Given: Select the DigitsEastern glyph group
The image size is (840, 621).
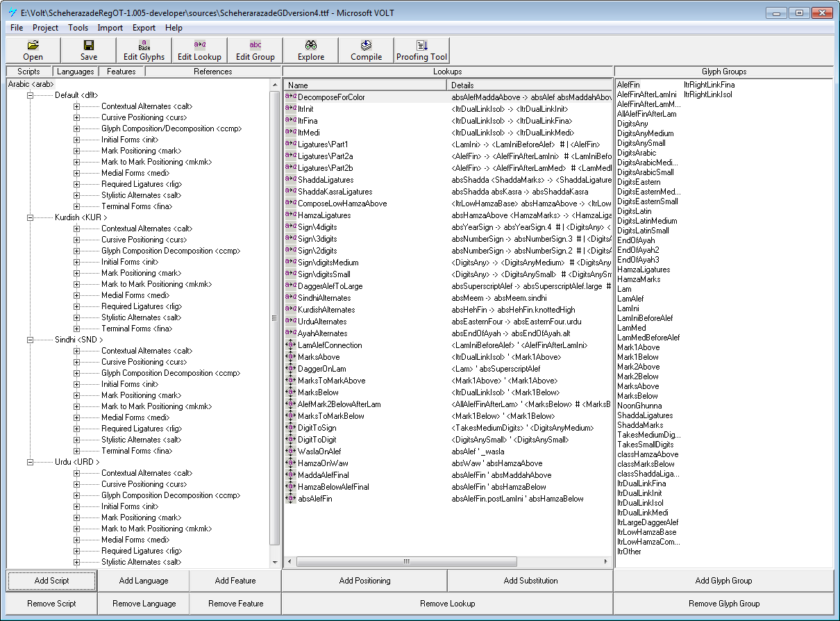Looking at the screenshot, I should tap(639, 182).
